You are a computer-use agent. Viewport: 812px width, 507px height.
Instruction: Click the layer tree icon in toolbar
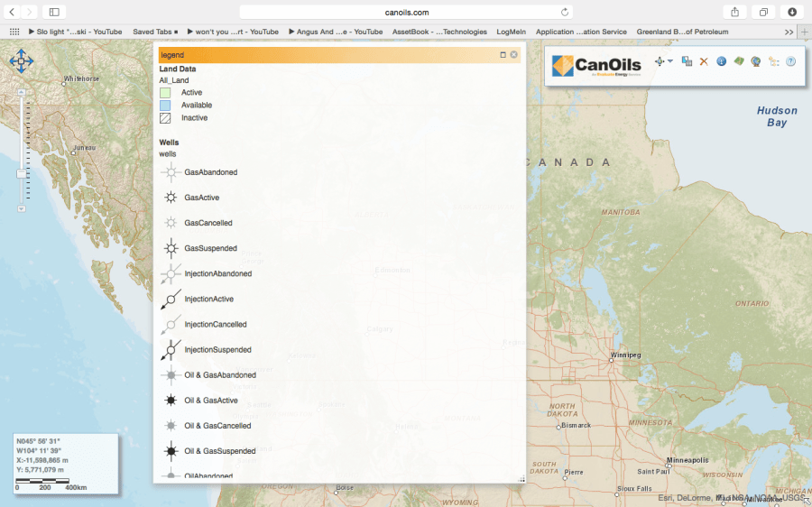pyautogui.click(x=774, y=61)
